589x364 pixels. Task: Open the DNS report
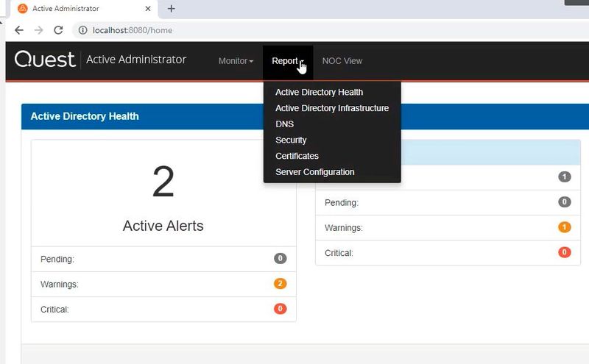click(x=284, y=124)
